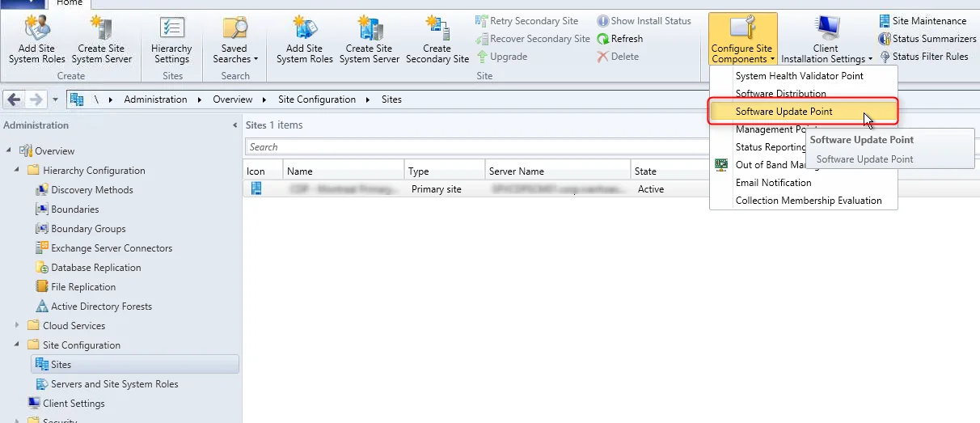Click Show Install Status
This screenshot has width=980, height=423.
tap(644, 21)
